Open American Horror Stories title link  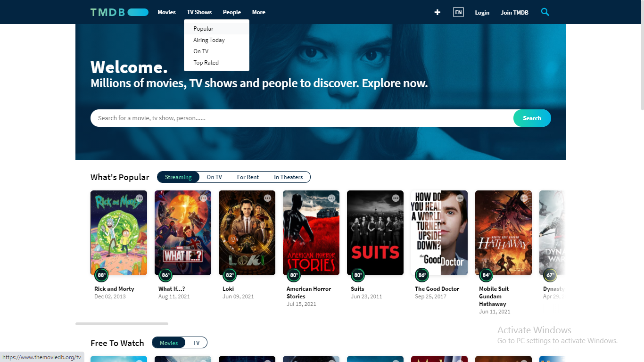309,293
